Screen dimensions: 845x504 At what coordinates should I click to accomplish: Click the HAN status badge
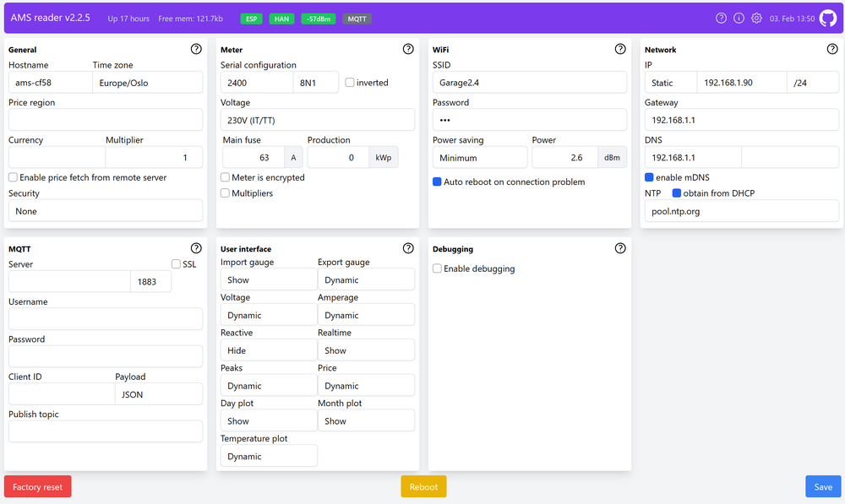coord(281,19)
